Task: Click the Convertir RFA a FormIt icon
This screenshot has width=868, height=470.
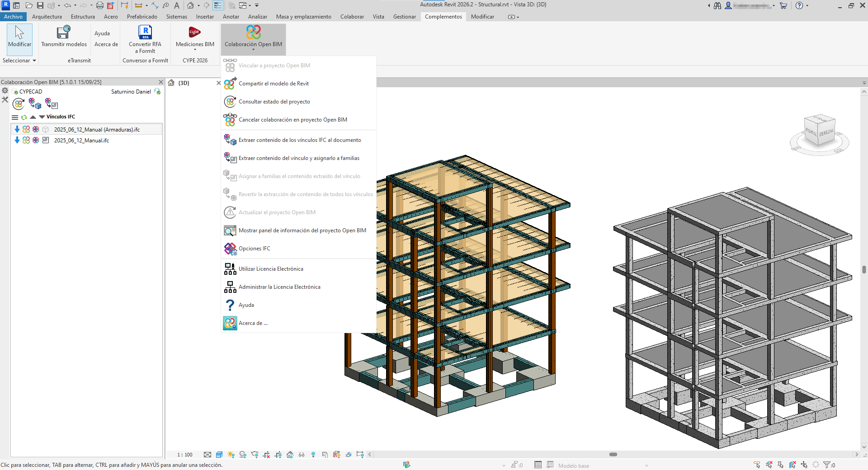Action: click(x=145, y=33)
